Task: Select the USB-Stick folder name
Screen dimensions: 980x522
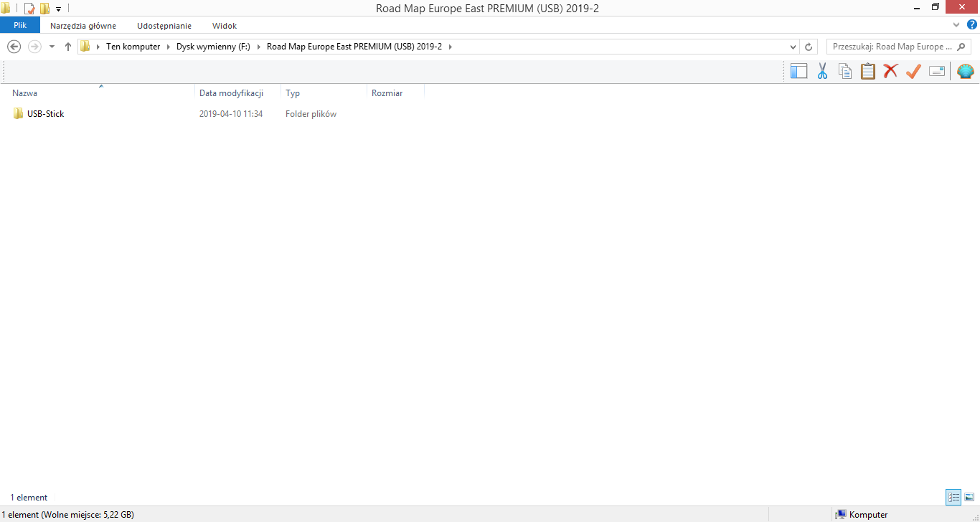Action: pos(46,114)
